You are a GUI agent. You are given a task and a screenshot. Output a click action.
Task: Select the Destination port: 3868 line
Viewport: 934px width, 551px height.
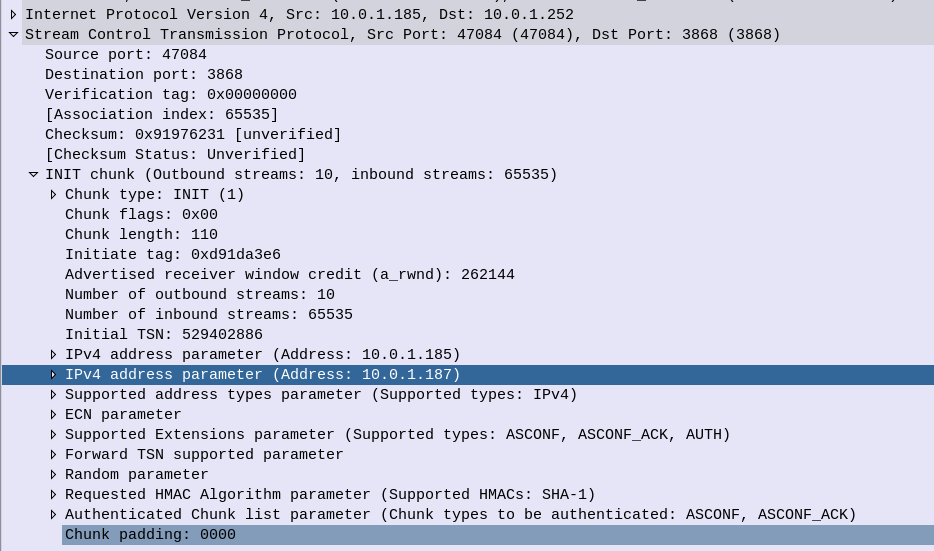click(x=144, y=75)
